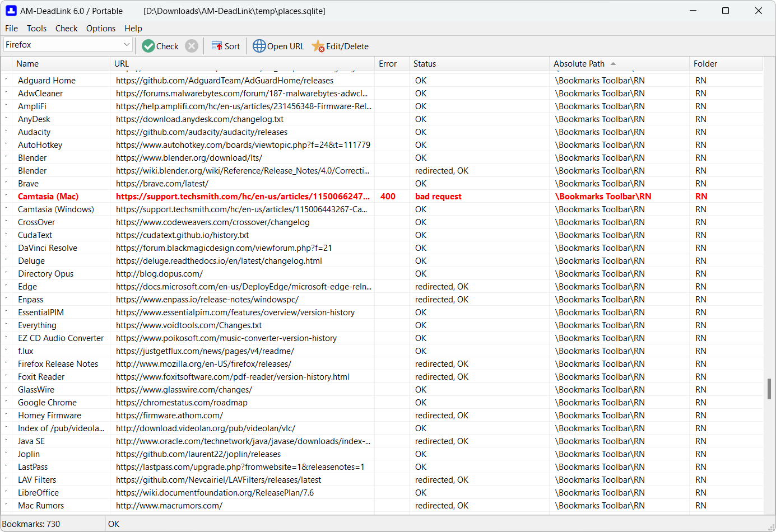Select the Google Chrome bookmark

(x=48, y=403)
